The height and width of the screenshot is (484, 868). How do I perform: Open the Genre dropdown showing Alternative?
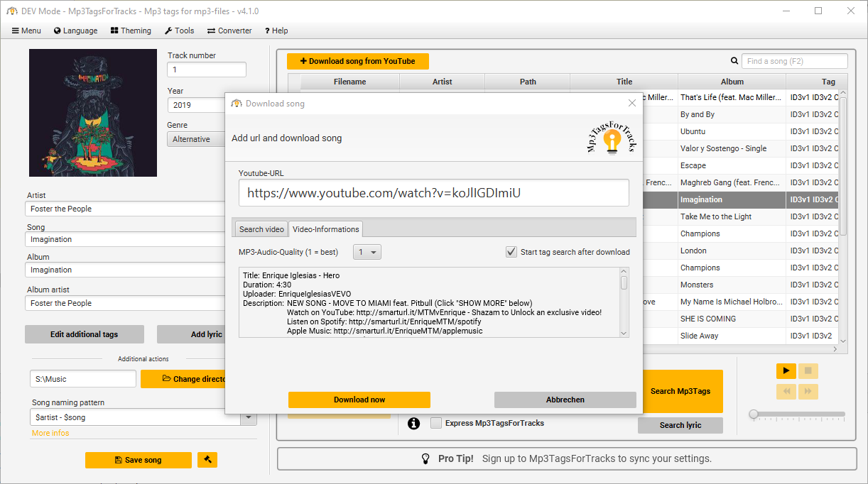pos(196,139)
